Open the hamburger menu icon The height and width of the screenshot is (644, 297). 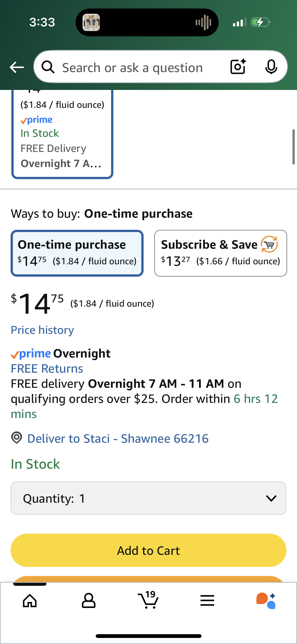tap(207, 601)
